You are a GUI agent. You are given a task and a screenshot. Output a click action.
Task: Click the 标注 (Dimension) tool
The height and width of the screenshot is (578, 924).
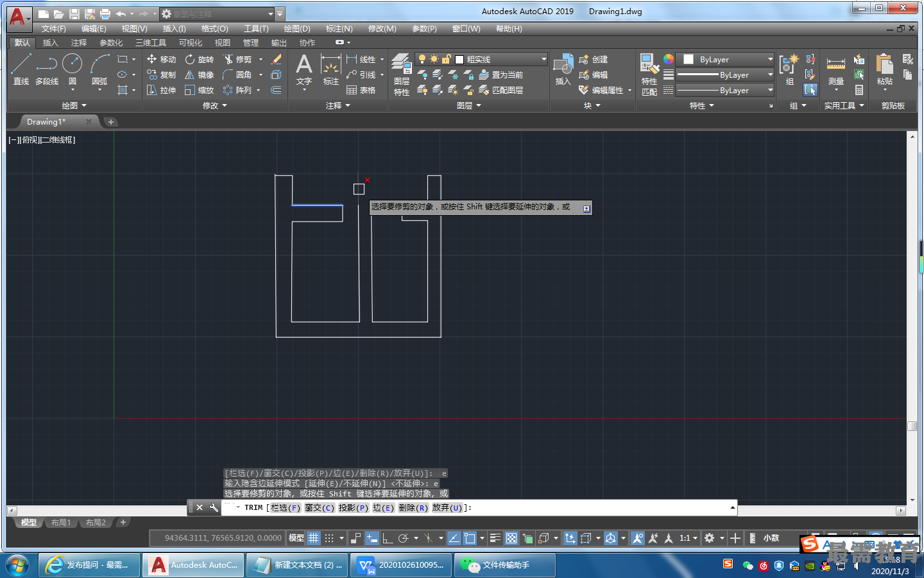[x=330, y=69]
